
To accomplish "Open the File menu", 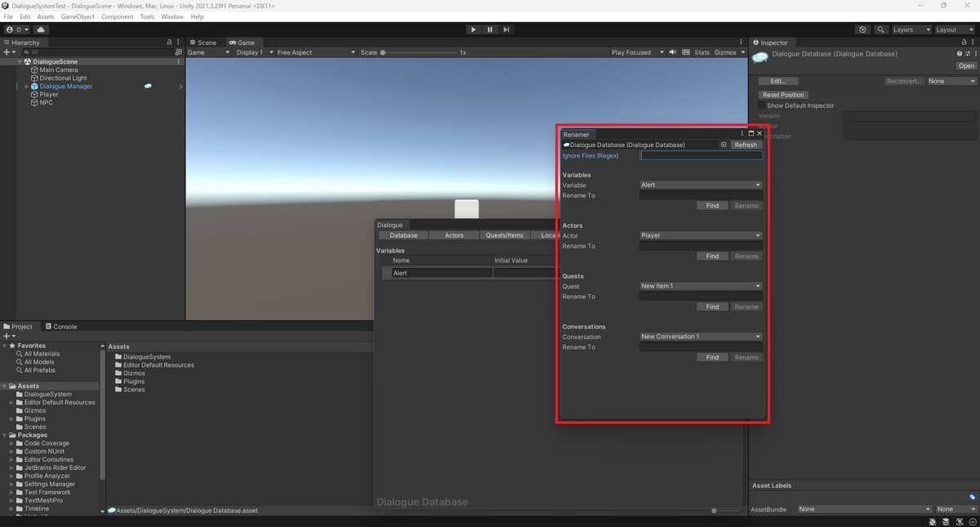I will 8,16.
